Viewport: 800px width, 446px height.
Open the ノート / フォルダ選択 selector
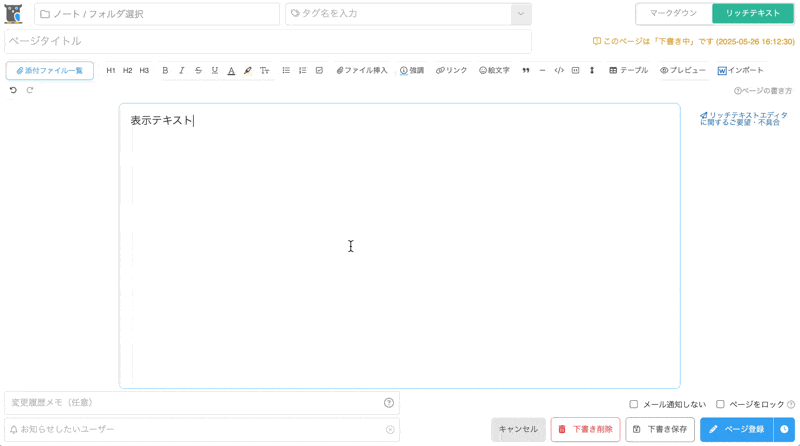click(157, 14)
